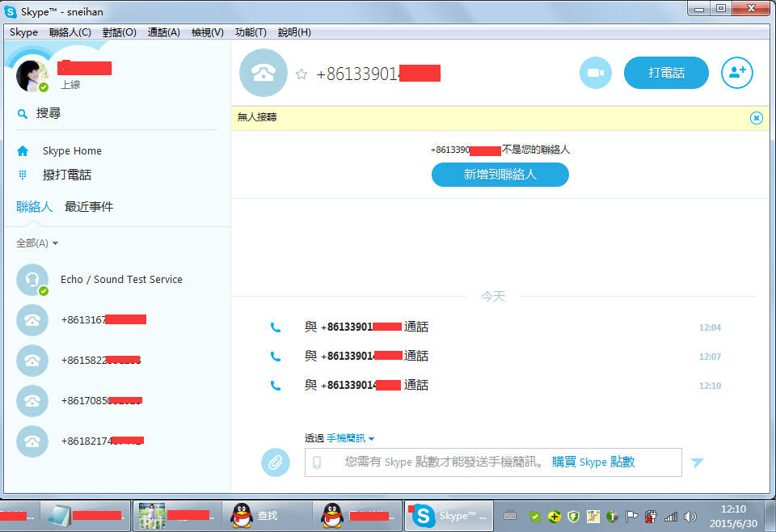Click the network signal icon in system tray
This screenshot has width=776, height=532.
click(671, 517)
